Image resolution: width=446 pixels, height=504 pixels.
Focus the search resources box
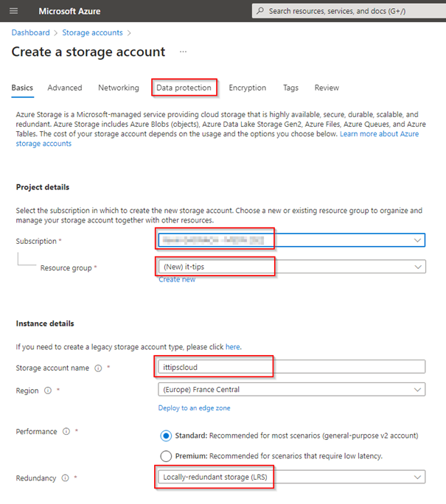[x=349, y=11]
